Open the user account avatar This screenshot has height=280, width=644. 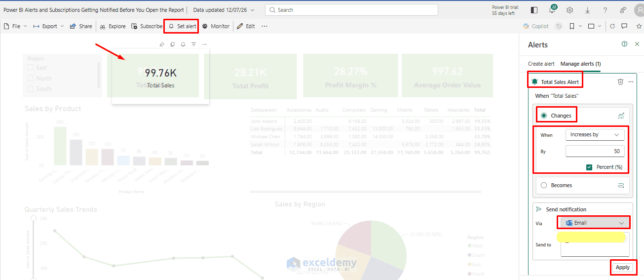pos(640,10)
